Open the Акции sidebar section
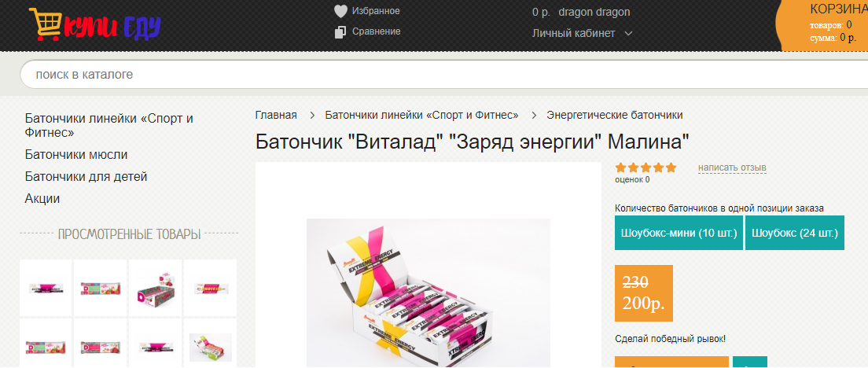The width and height of the screenshot is (868, 368). [42, 199]
